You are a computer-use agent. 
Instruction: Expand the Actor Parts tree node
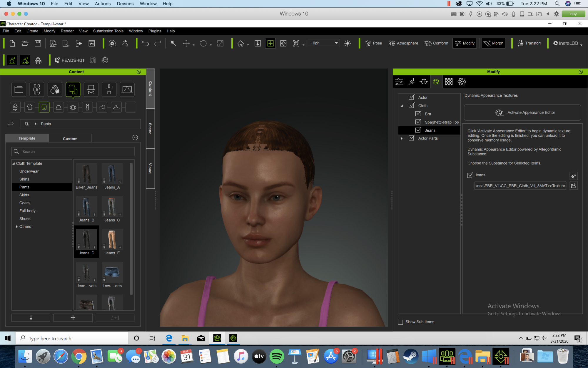402,138
